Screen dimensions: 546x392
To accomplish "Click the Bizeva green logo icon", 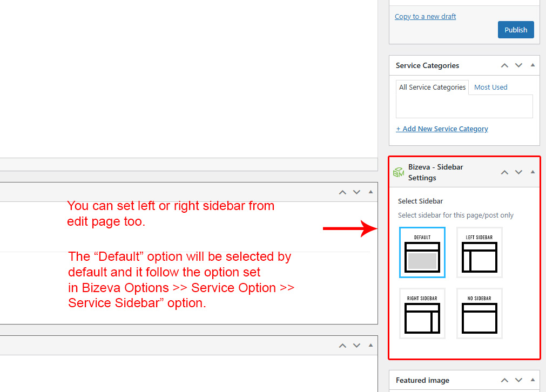I will (x=399, y=172).
